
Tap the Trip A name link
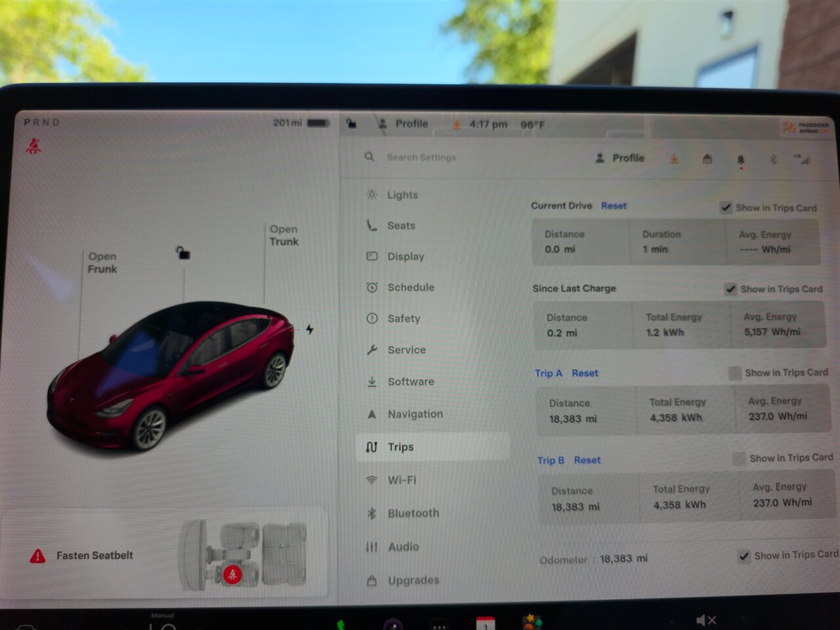549,373
